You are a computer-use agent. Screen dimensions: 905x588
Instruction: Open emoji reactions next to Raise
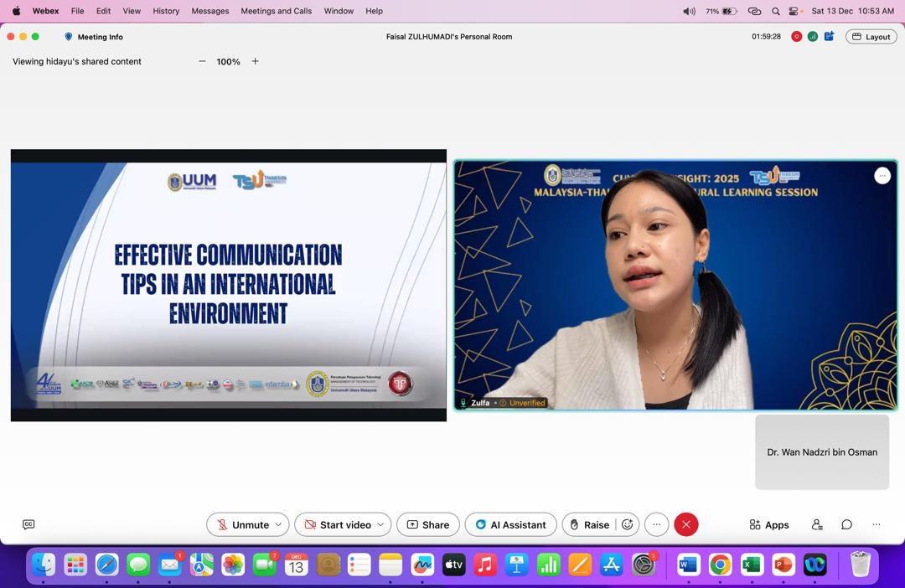click(x=627, y=524)
